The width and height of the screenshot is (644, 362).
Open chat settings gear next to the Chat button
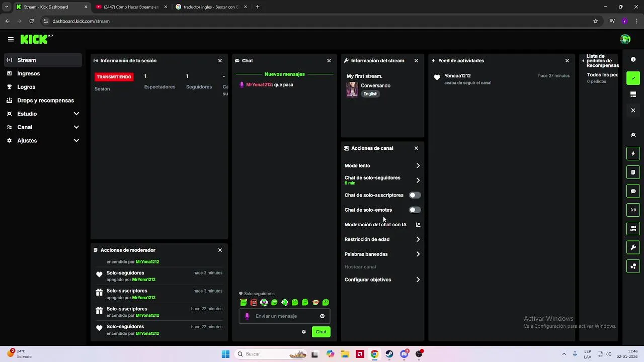coord(304,332)
